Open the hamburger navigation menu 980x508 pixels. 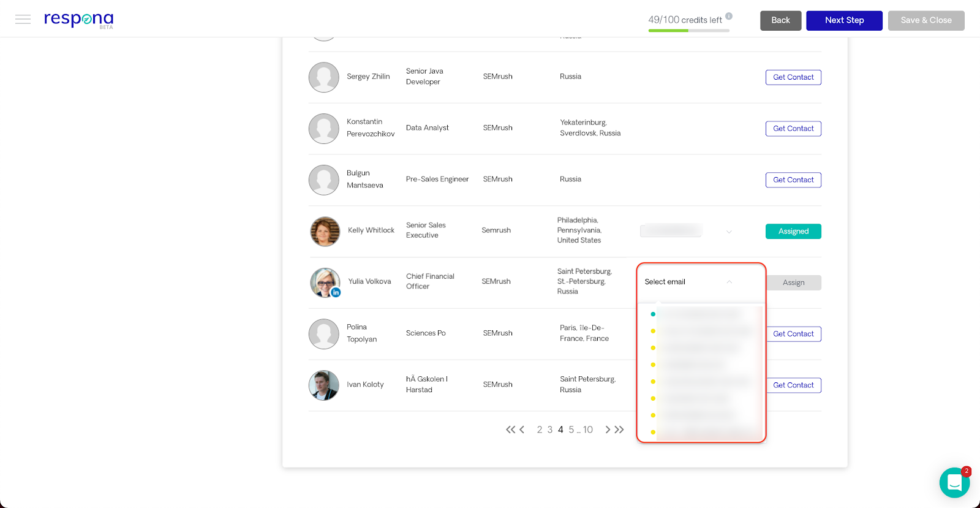coord(23,20)
